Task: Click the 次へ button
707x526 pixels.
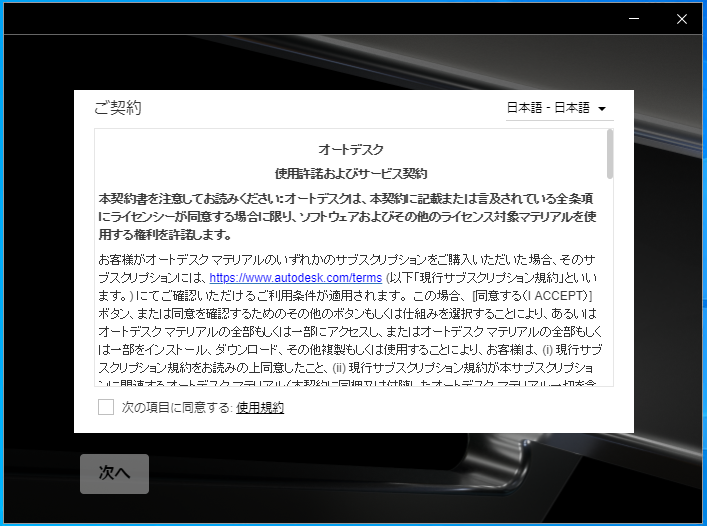Action: tap(115, 474)
